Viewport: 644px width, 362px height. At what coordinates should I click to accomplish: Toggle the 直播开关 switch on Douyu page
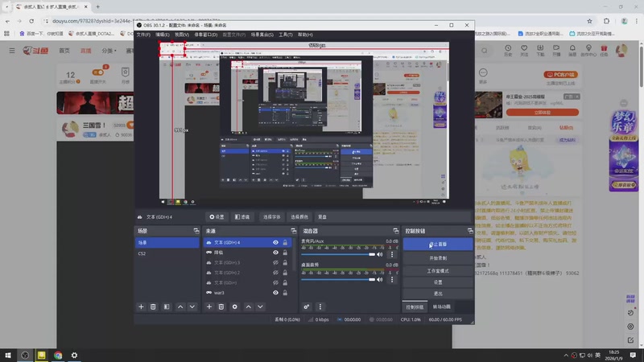[98, 72]
